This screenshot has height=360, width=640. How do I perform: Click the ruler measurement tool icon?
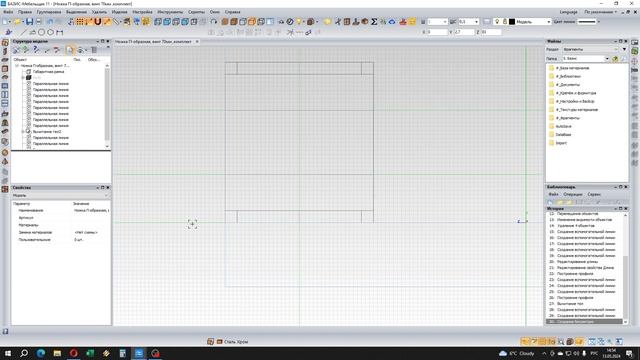click(117, 22)
